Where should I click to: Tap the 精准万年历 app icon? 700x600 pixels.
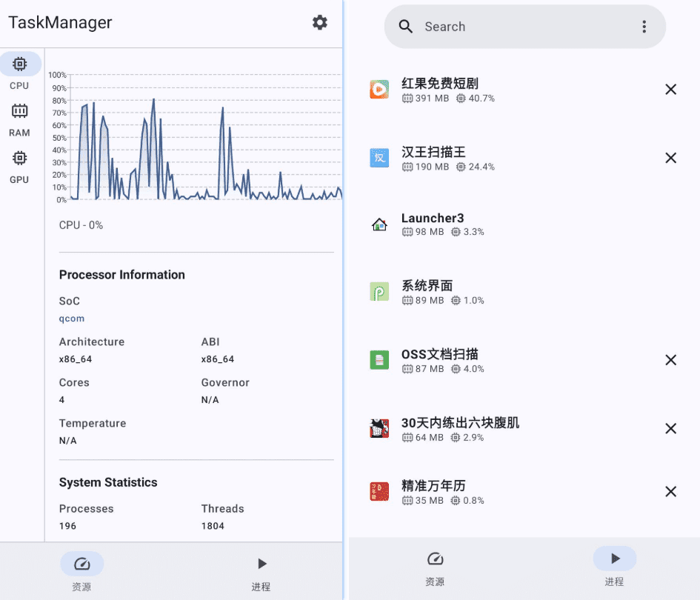(379, 491)
